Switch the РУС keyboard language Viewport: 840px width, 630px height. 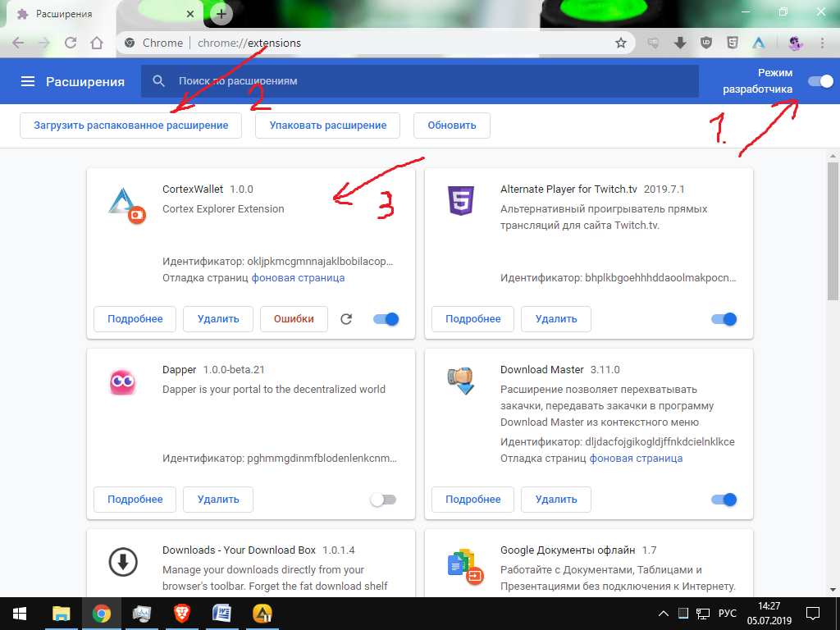click(727, 614)
